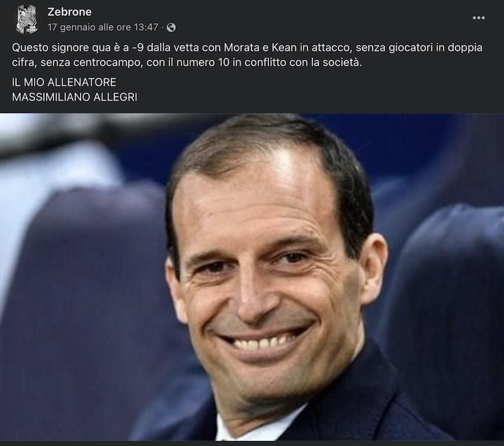This screenshot has height=446, width=504.
Task: Click the time "13:47" in the timestamp
Action: pyautogui.click(x=146, y=27)
